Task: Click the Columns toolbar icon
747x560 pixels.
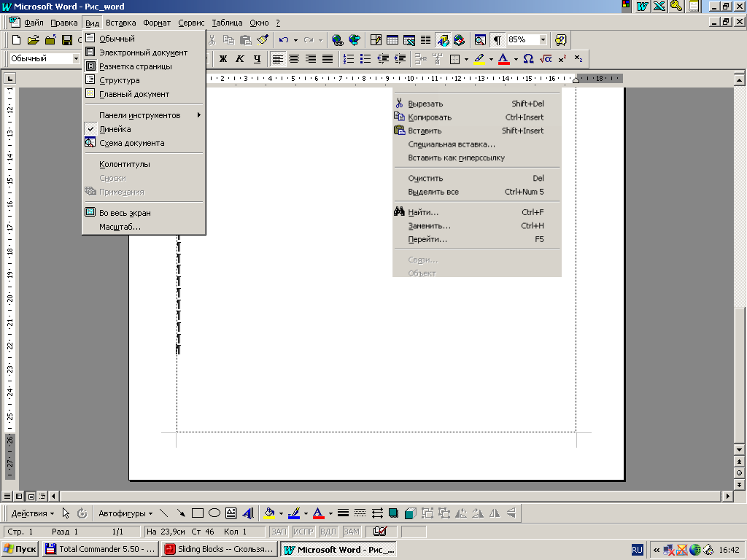Action: 425,40
